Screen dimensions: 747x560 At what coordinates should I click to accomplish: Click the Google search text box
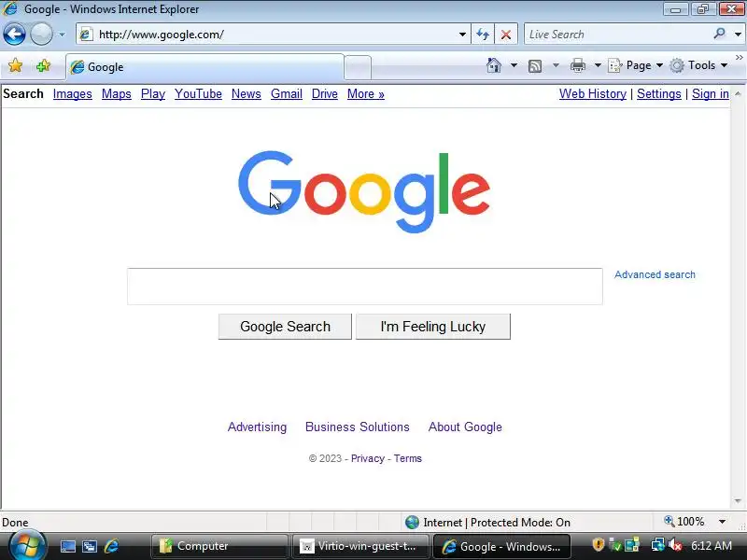[365, 287]
